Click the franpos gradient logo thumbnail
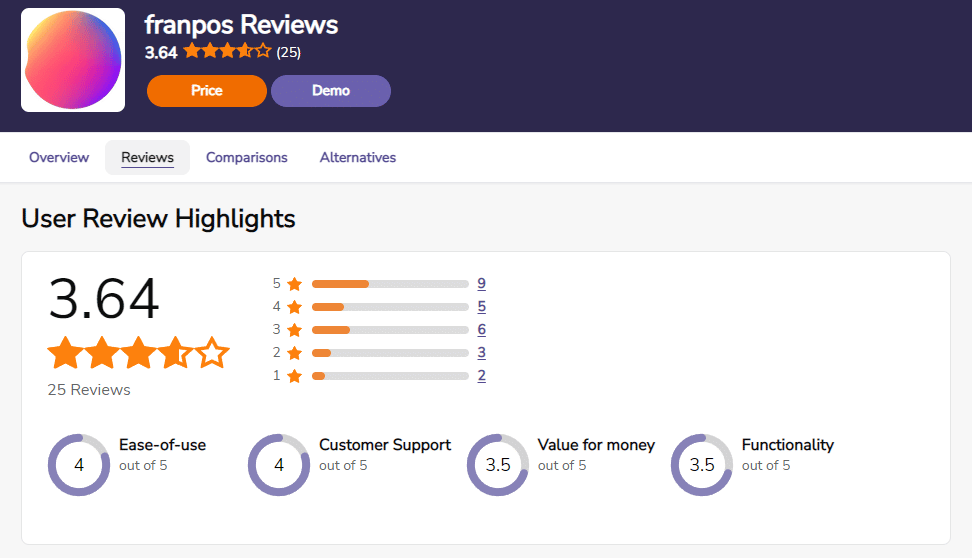 [73, 60]
